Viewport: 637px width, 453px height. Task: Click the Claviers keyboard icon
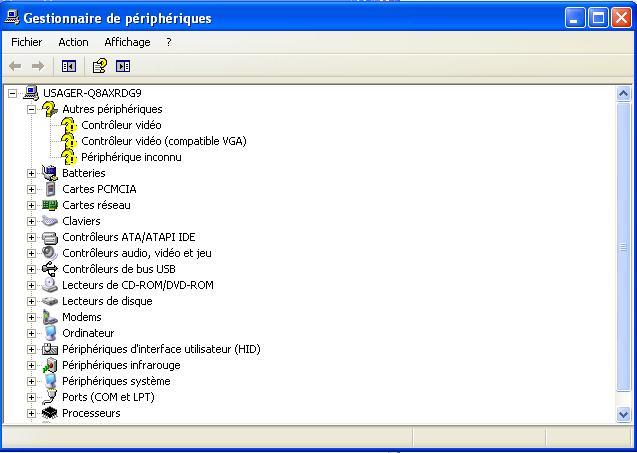[x=50, y=221]
